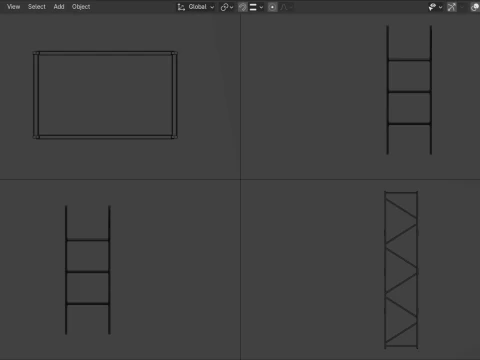Toggle the show gizmo button
Image resolution: width=480 pixels, height=360 pixels.
[452, 7]
